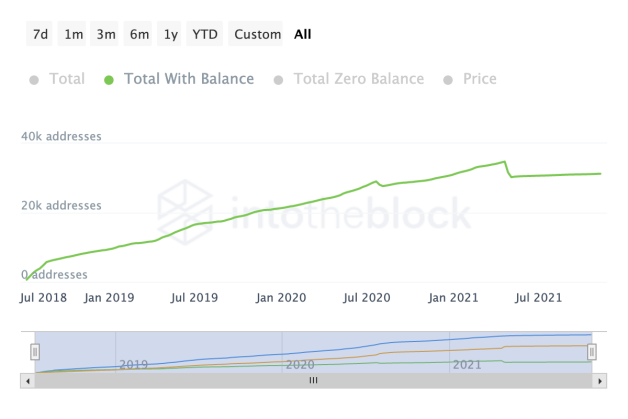The height and width of the screenshot is (419, 628).
Task: Enable the Total Zero Balance series
Action: coord(349,79)
